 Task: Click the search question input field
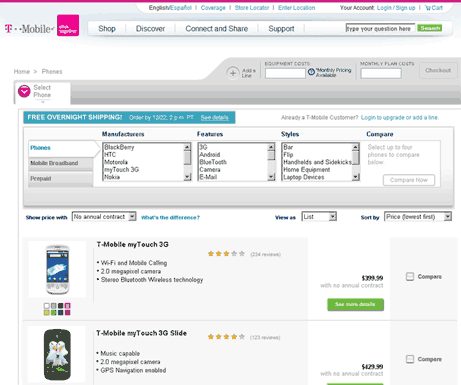pyautogui.click(x=380, y=29)
